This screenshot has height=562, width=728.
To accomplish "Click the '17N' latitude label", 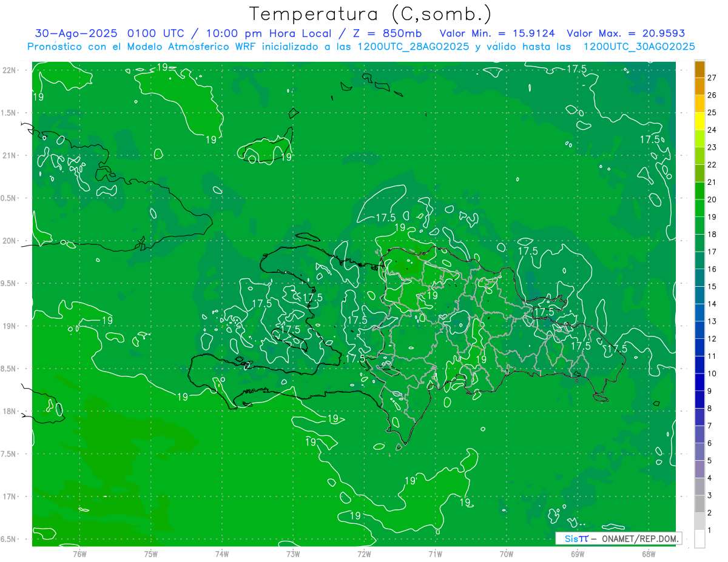I will click(9, 497).
